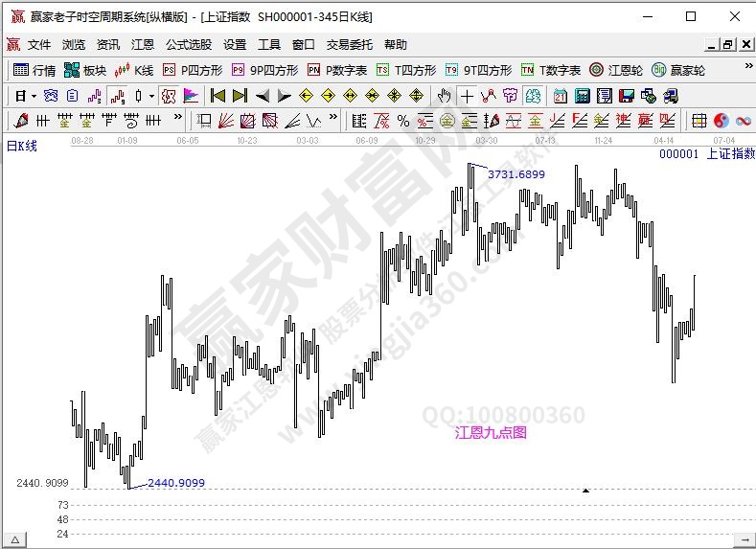The image size is (756, 549).
Task: Open the 交易委托 menu
Action: click(351, 44)
